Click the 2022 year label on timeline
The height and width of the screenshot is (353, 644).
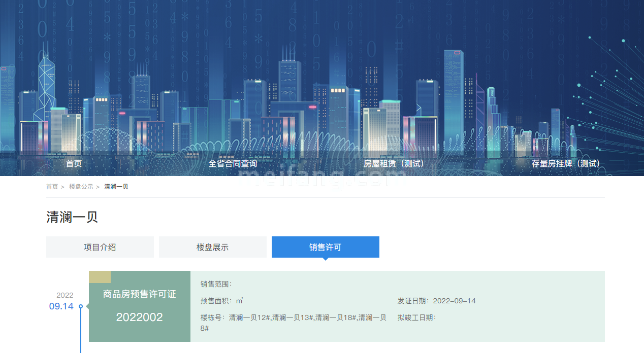tap(65, 295)
